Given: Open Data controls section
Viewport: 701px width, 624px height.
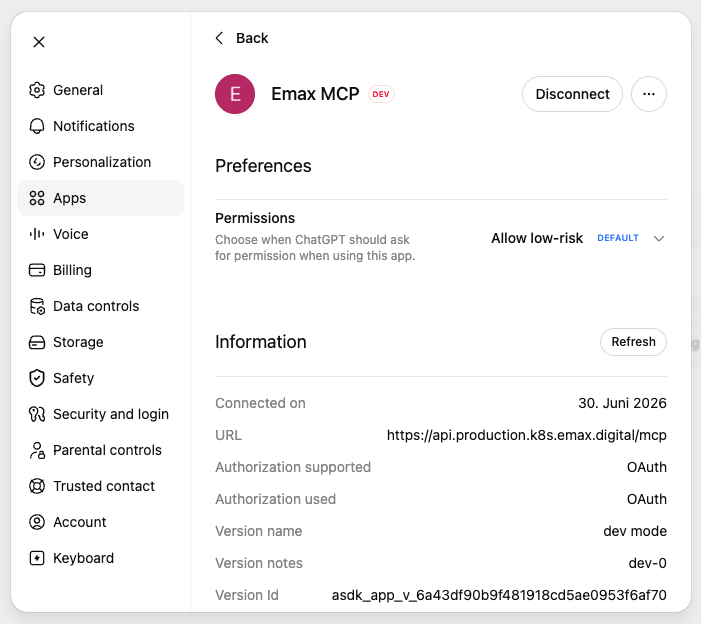Looking at the screenshot, I should click(100, 306).
